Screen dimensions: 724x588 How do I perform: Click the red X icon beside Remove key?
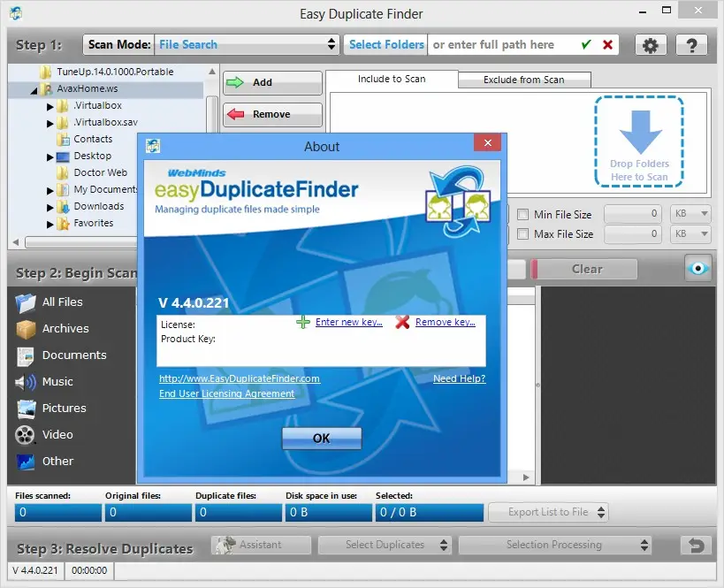pyautogui.click(x=402, y=322)
